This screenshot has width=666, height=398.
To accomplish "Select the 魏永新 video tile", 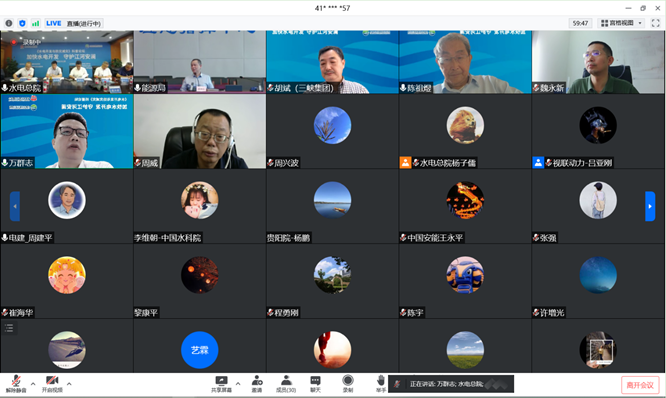I will [598, 62].
